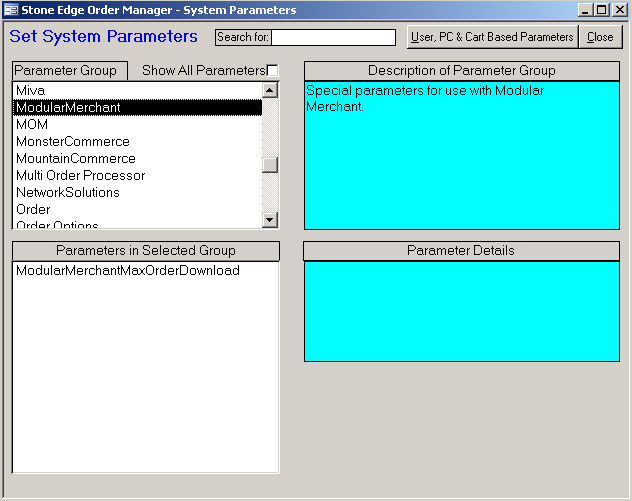This screenshot has height=501, width=632.
Task: Click the Parameter Group list scrollbar thumb
Action: pyautogui.click(x=270, y=164)
